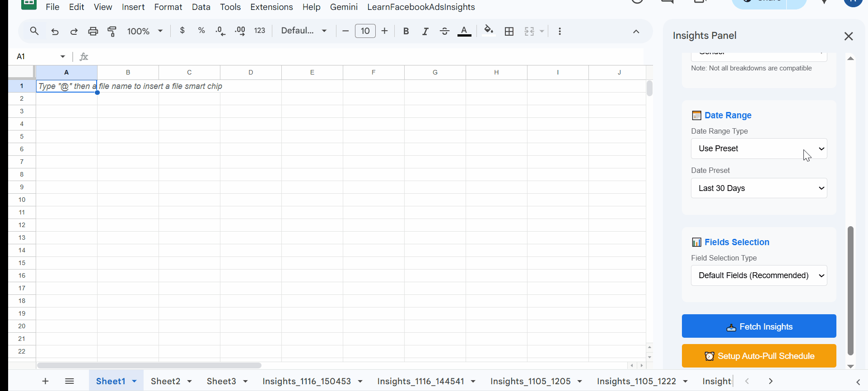Add a new sheet with plus icon
Image resolution: width=868 pixels, height=391 pixels.
(x=45, y=381)
